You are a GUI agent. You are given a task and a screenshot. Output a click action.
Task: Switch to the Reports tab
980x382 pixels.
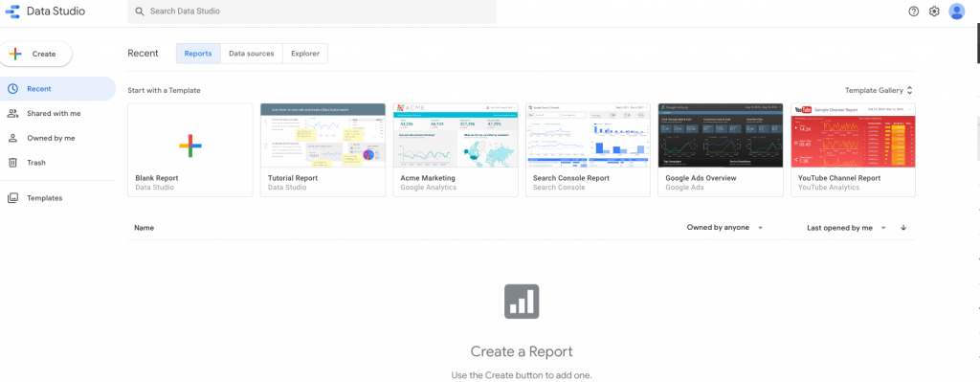198,54
